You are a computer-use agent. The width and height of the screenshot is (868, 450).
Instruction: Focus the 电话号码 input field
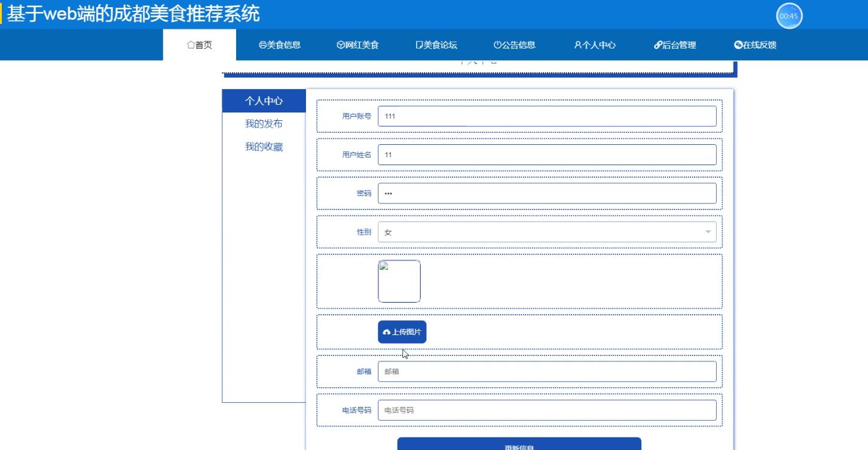[547, 410]
